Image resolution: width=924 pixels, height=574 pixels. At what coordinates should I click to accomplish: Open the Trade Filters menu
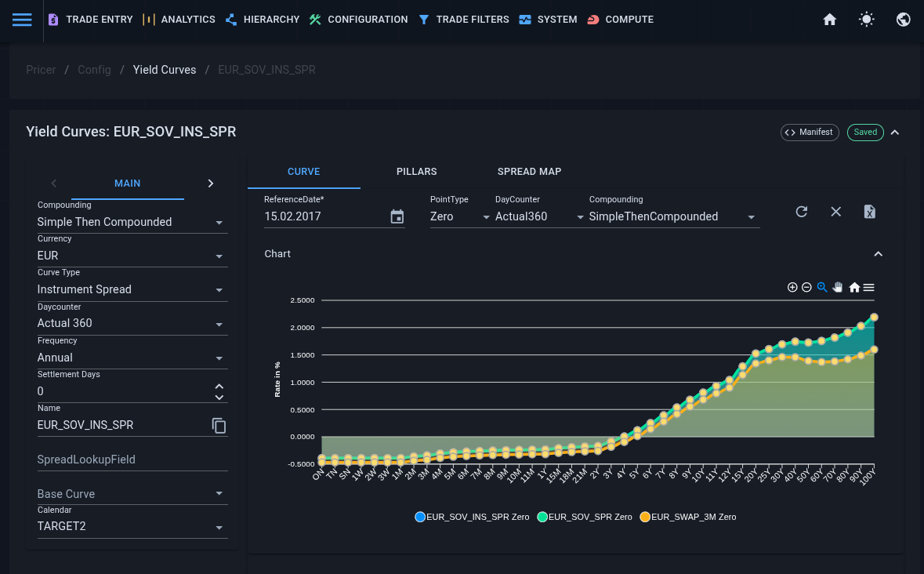click(x=463, y=20)
